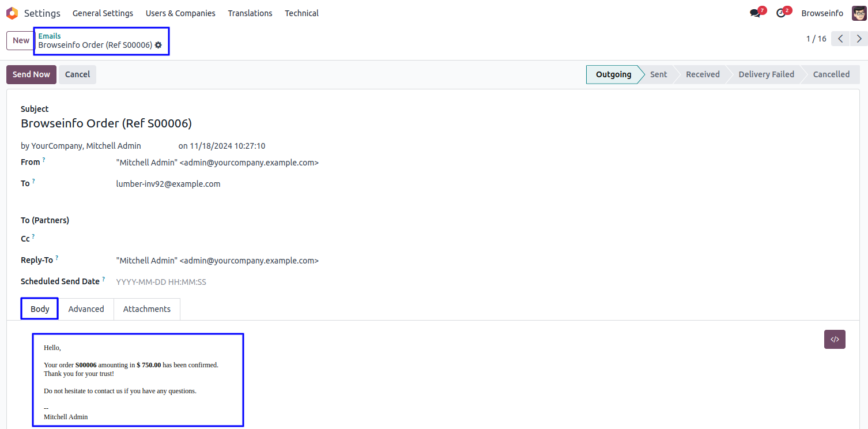
Task: Go to the next record with the right arrow
Action: (x=859, y=39)
